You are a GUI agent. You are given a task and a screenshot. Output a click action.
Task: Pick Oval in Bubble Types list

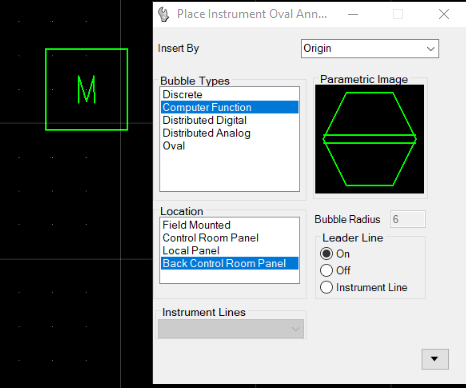click(x=229, y=146)
